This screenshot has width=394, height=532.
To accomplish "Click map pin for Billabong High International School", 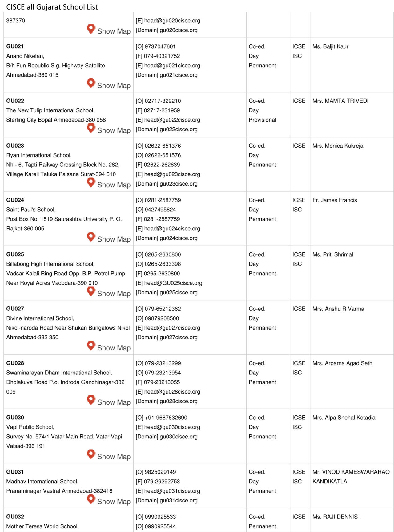I will tap(91, 291).
